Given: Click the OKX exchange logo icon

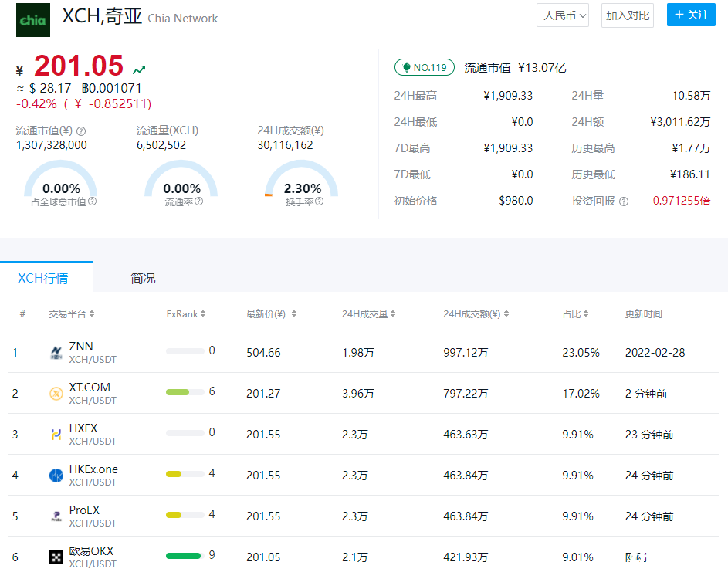Looking at the screenshot, I should [x=56, y=557].
